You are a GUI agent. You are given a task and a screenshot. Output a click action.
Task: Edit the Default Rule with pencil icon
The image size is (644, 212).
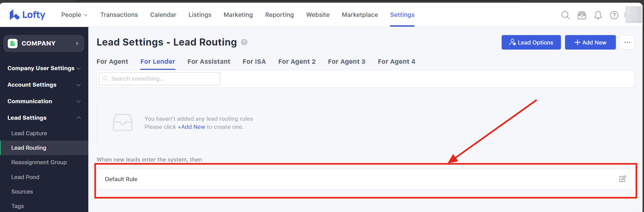click(622, 179)
